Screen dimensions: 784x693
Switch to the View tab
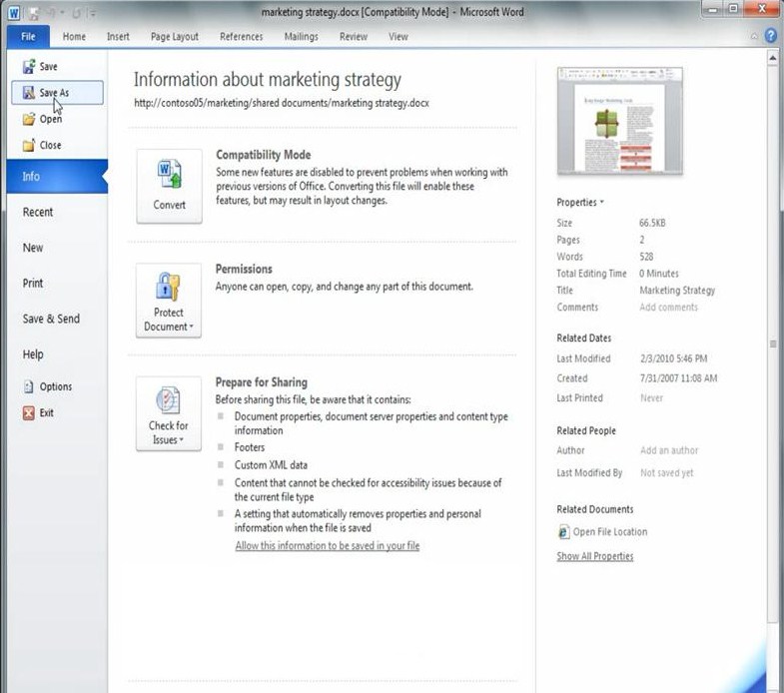coord(398,37)
